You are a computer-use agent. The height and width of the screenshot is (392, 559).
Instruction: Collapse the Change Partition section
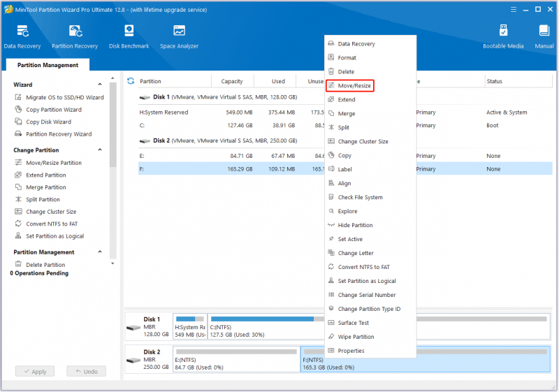(x=100, y=150)
